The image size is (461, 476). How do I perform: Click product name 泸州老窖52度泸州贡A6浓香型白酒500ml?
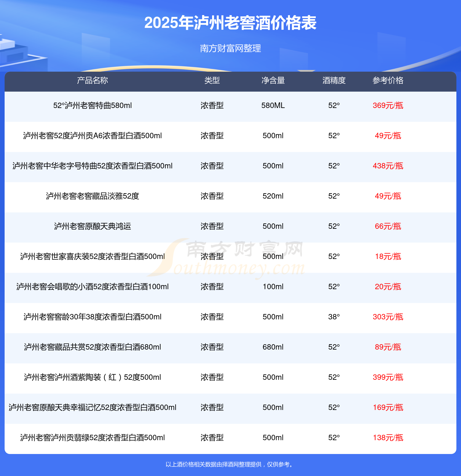92,136
